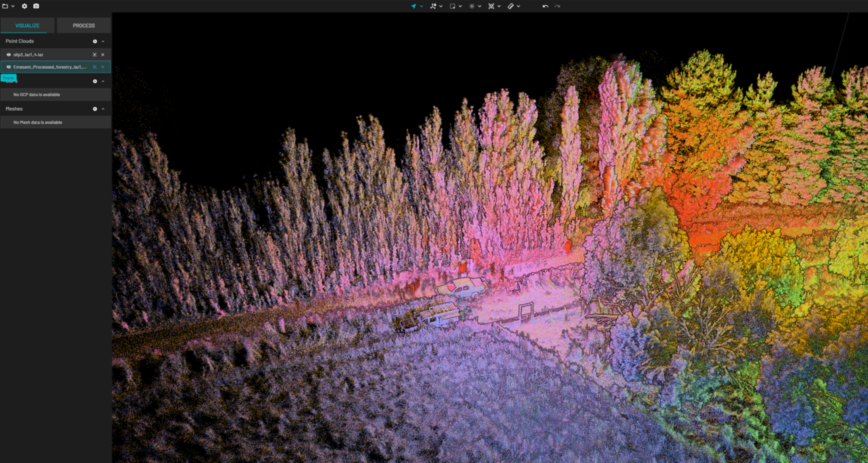The height and width of the screenshot is (463, 868).
Task: Activate the measurement tag tool
Action: [x=511, y=6]
